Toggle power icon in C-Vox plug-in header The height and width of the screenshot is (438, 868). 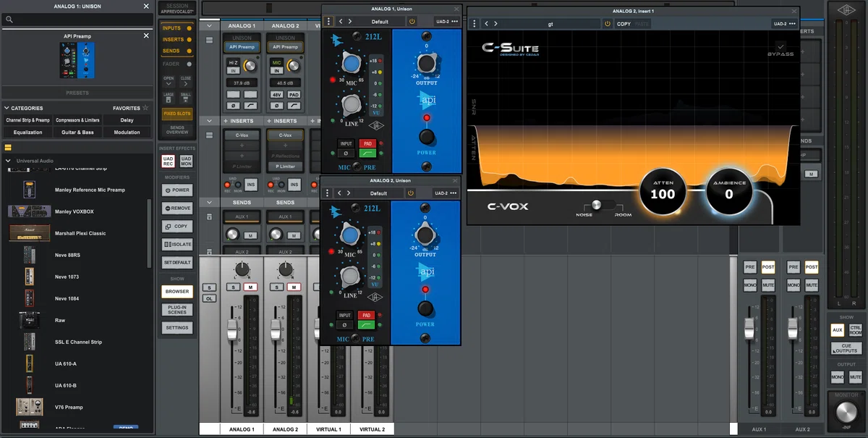607,23
